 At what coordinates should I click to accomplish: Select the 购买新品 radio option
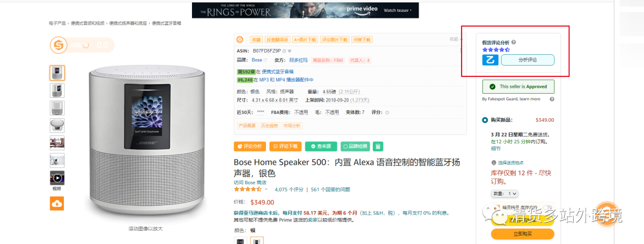[x=485, y=121]
